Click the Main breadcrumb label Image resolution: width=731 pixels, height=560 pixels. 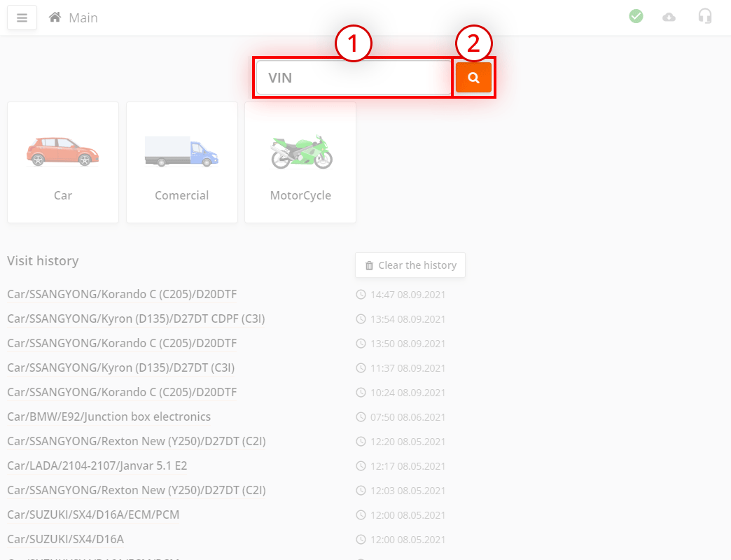[x=83, y=18]
